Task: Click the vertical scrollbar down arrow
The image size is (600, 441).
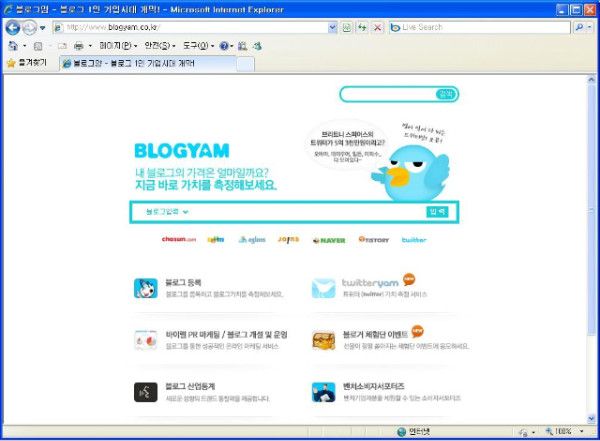Action: click(x=592, y=418)
